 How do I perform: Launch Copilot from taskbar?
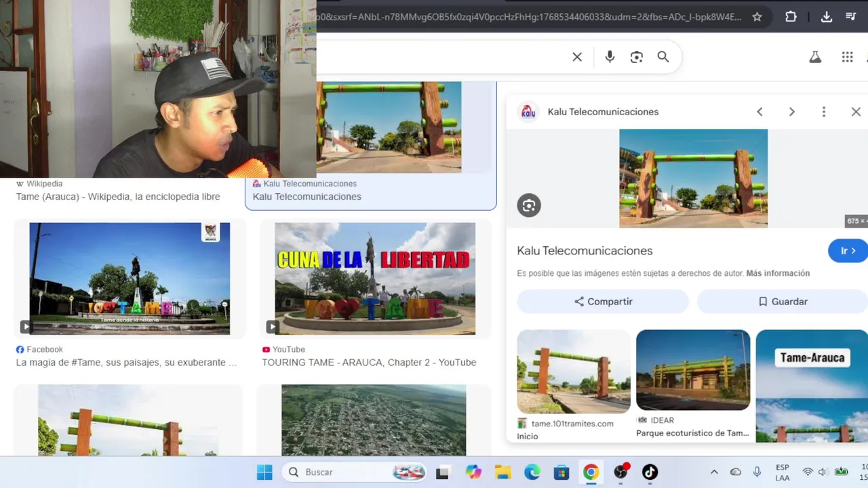click(473, 472)
